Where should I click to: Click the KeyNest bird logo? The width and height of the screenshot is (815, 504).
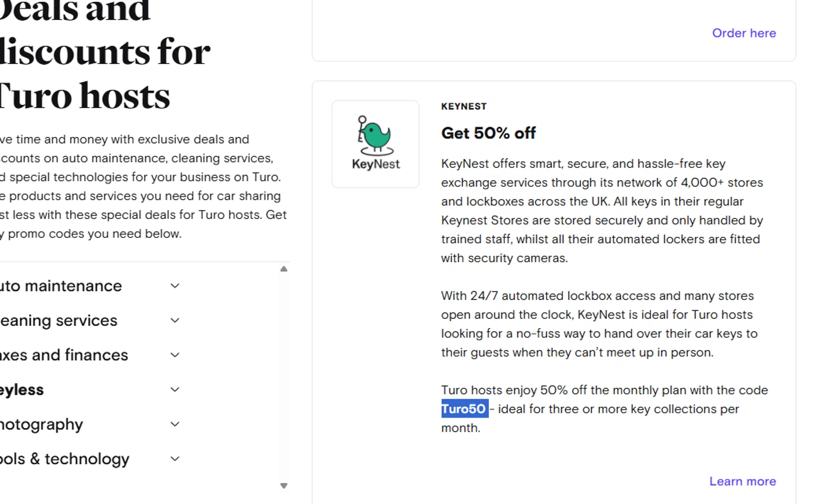[375, 143]
